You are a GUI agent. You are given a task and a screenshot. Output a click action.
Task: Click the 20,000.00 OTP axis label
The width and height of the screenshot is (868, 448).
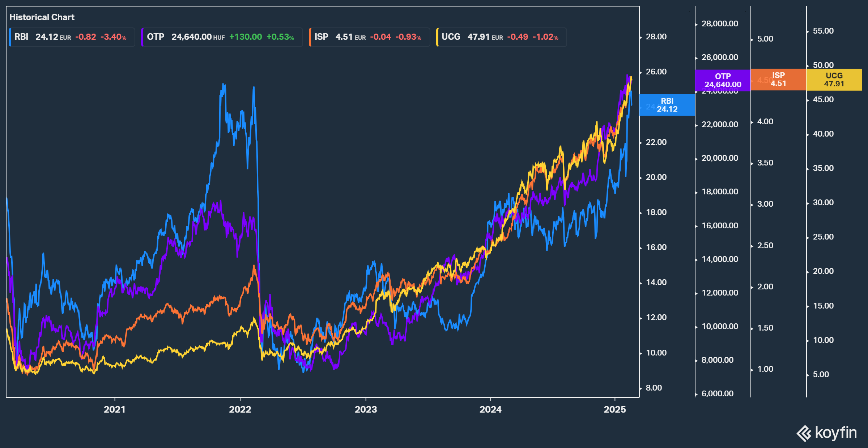[x=720, y=158]
